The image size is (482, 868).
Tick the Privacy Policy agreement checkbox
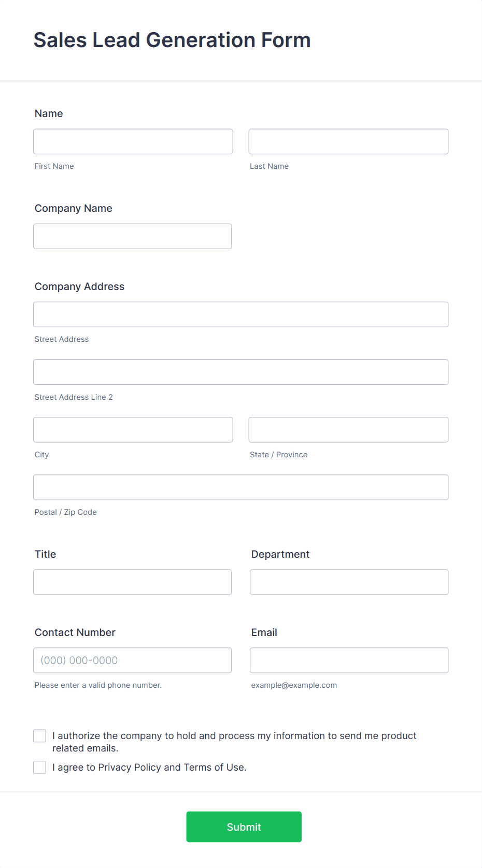40,768
